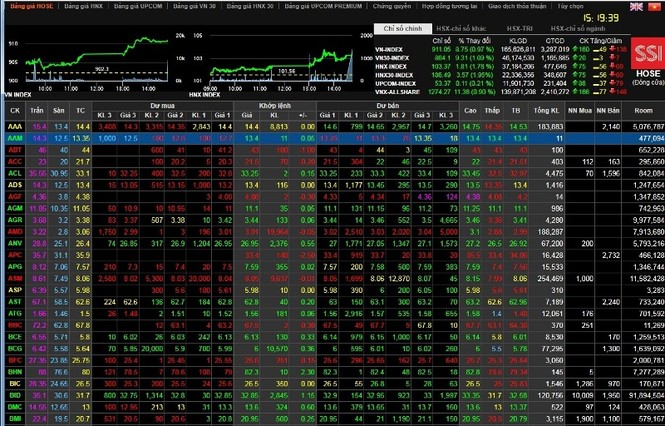Select stock ticker BCE
Viewport: 665px width, 426px height.
coord(15,336)
